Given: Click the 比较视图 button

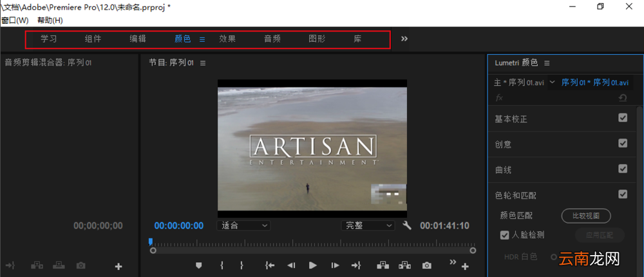Looking at the screenshot, I should point(586,215).
